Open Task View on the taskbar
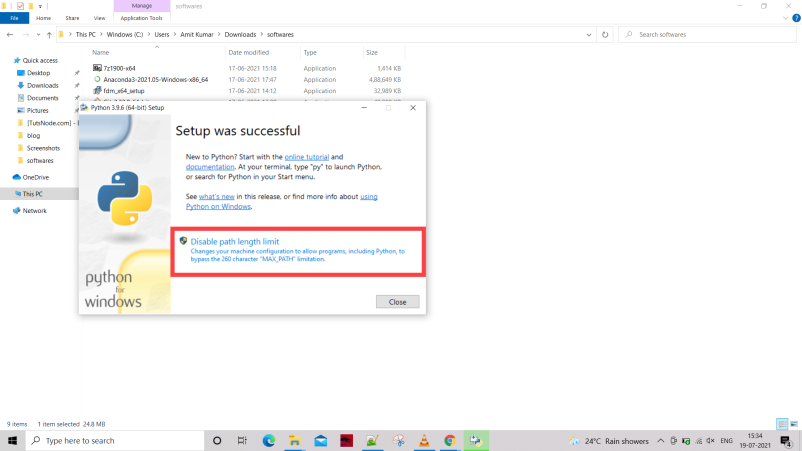Viewport: 802px width, 451px height. [242, 441]
